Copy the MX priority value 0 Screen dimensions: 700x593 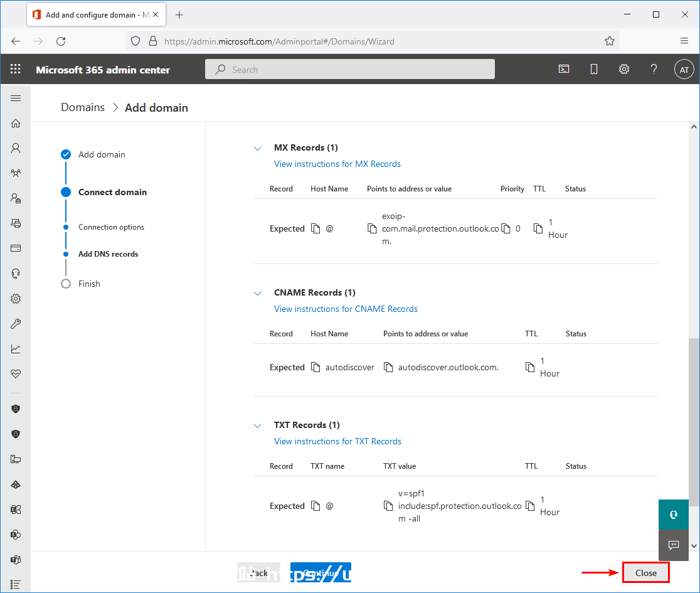click(506, 228)
